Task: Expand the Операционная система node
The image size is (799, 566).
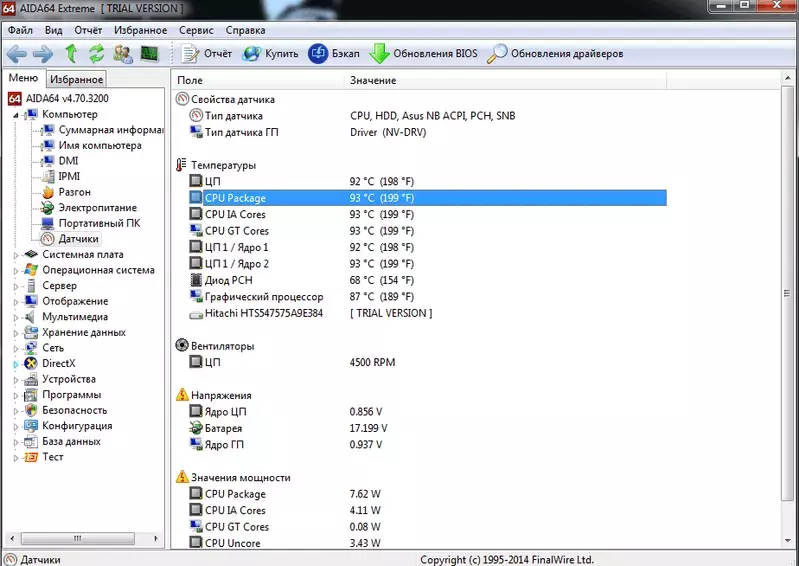Action: click(x=15, y=271)
